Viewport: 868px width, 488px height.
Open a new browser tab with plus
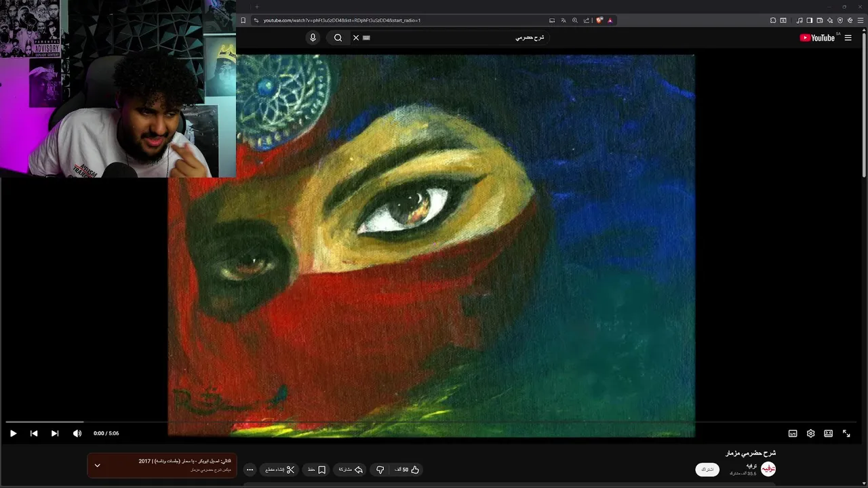(256, 7)
